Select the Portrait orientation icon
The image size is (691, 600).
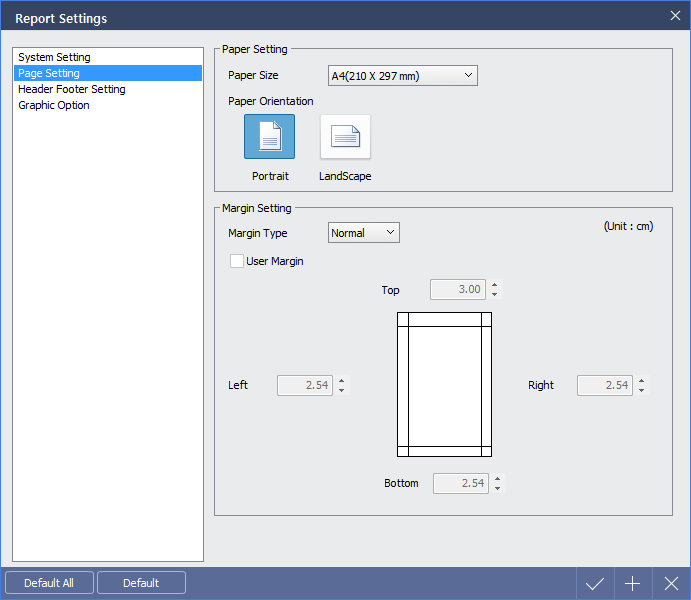coord(269,137)
